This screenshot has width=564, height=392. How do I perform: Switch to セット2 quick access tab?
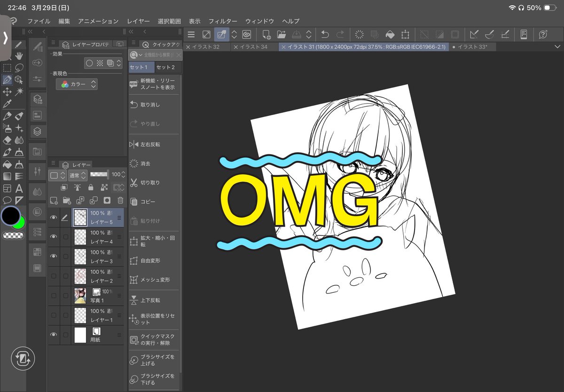(x=167, y=67)
